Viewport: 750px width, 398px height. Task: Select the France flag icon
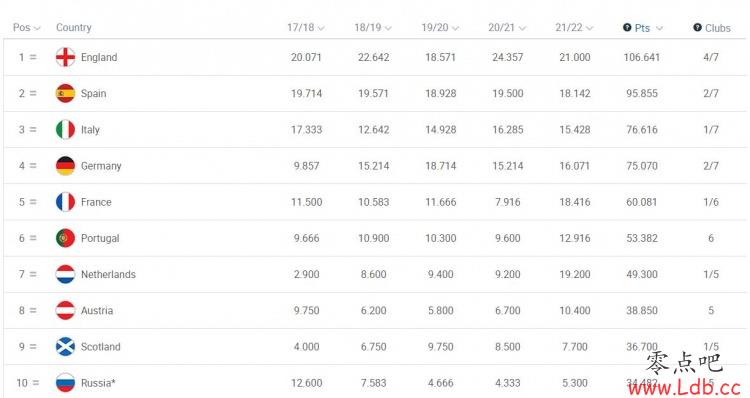(65, 202)
